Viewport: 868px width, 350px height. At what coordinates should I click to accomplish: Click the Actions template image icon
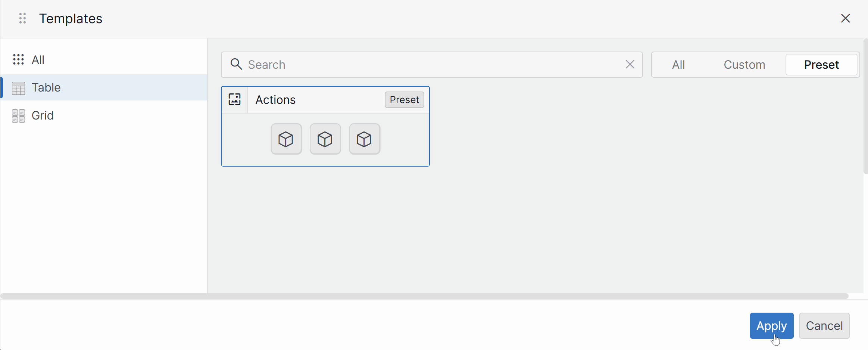[235, 100]
